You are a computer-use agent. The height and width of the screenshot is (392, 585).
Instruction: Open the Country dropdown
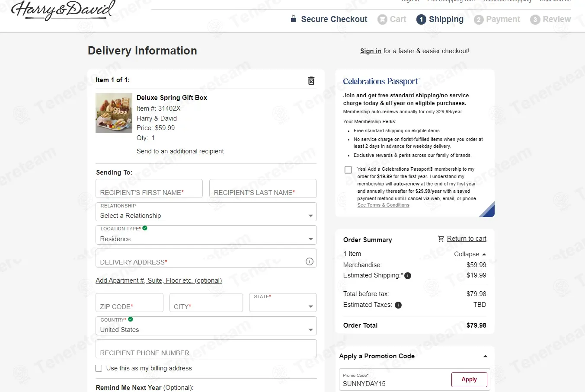coord(206,326)
